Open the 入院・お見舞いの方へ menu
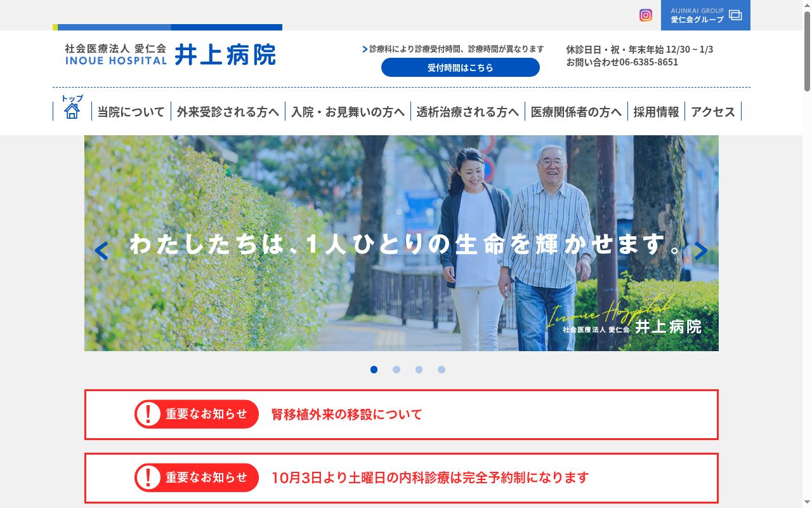The width and height of the screenshot is (812, 508). pos(348,112)
